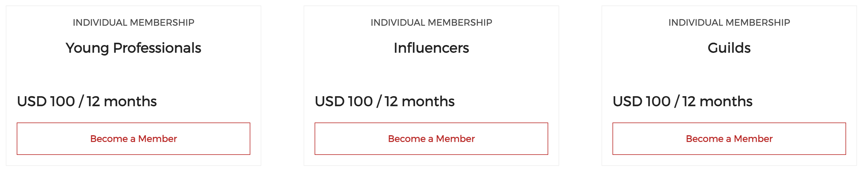Select USD 100 amount in Influencers card
Image resolution: width=868 pixels, height=178 pixels.
click(344, 101)
